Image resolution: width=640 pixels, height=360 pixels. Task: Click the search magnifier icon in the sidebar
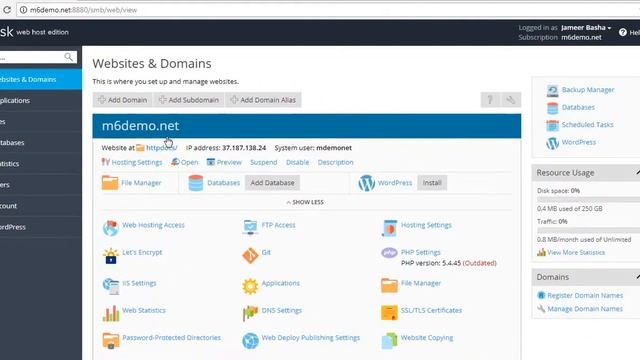(x=69, y=57)
